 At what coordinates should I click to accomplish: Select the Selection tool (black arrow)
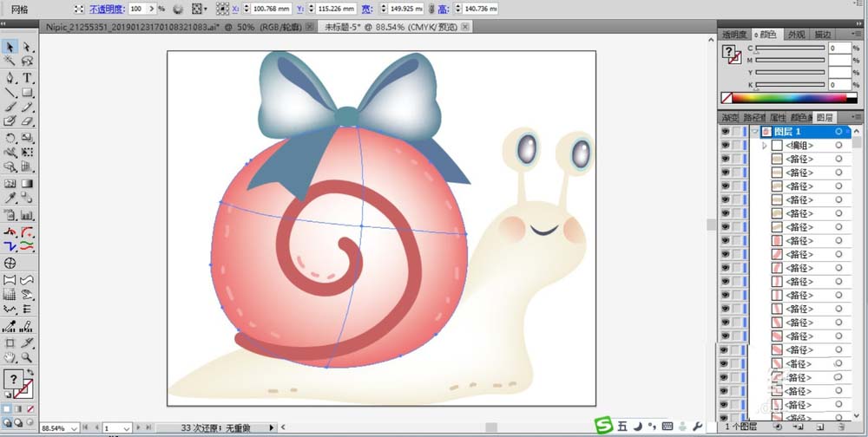coord(10,47)
